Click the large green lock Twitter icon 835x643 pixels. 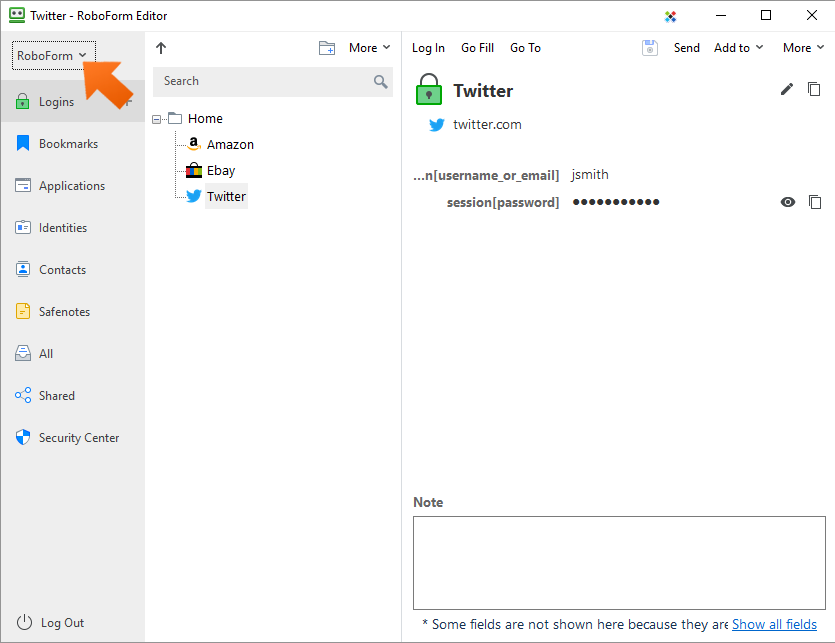click(x=429, y=89)
